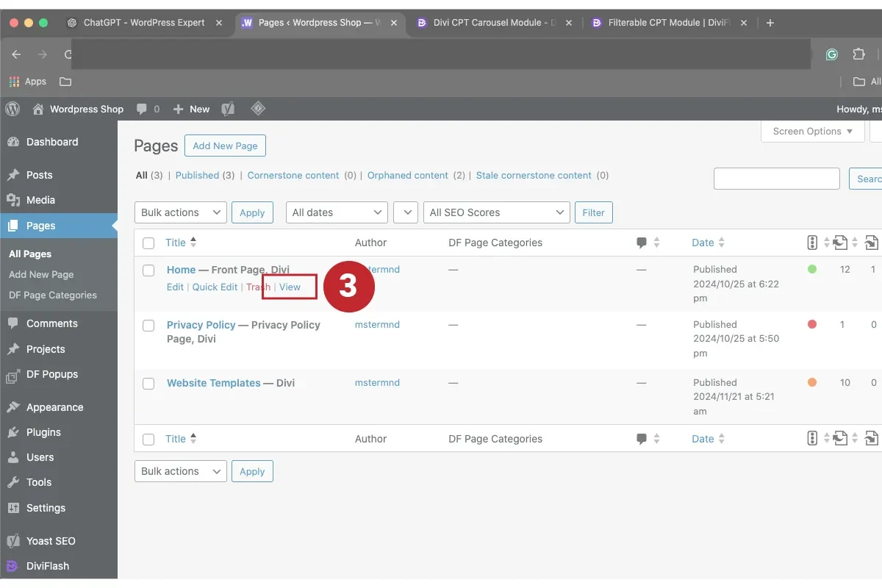Image resolution: width=882 pixels, height=588 pixels.
Task: Check the select-all pages checkbox
Action: [x=148, y=243]
